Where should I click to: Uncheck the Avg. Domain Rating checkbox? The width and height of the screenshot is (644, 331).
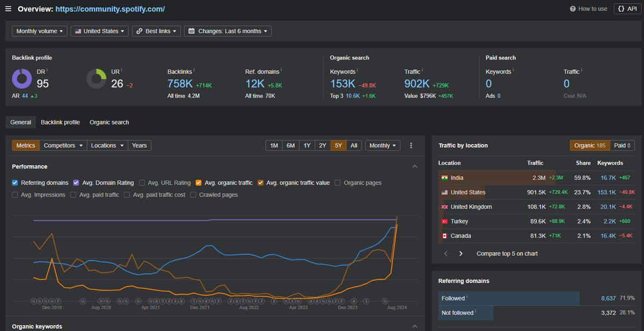tap(76, 183)
